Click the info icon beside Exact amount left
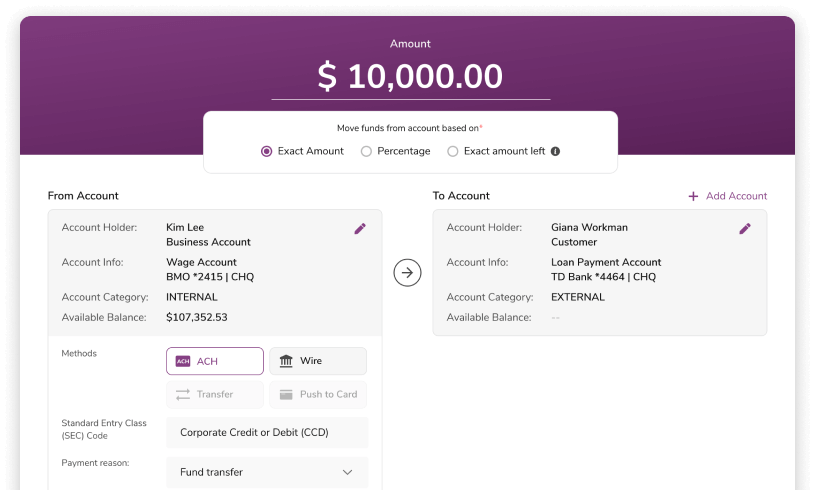 555,152
